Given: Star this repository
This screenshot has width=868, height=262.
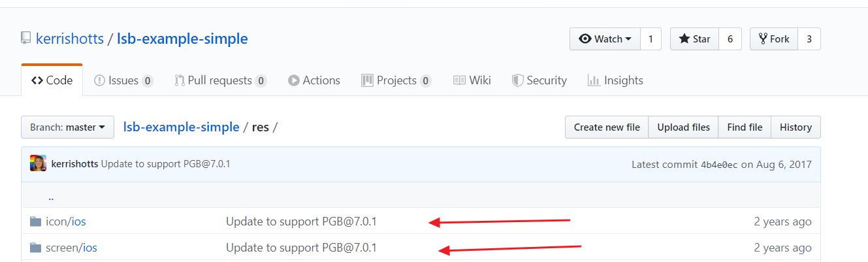Looking at the screenshot, I should coord(695,39).
